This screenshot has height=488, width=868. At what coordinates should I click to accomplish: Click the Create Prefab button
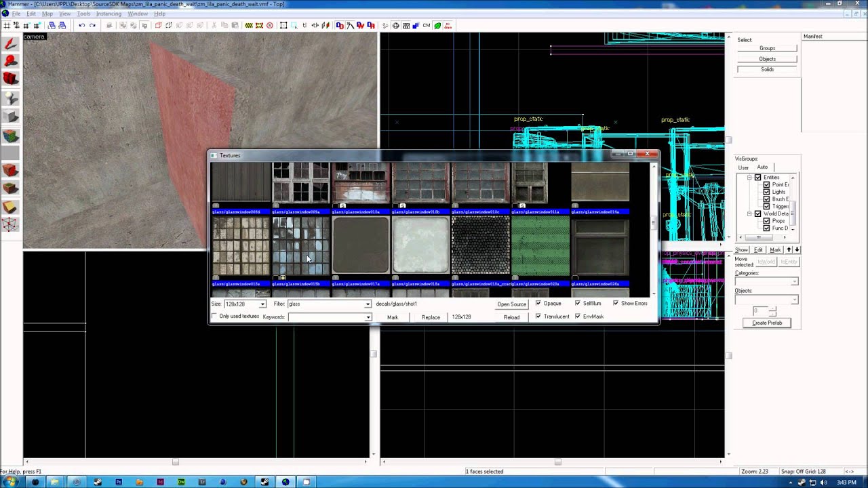[x=767, y=323]
